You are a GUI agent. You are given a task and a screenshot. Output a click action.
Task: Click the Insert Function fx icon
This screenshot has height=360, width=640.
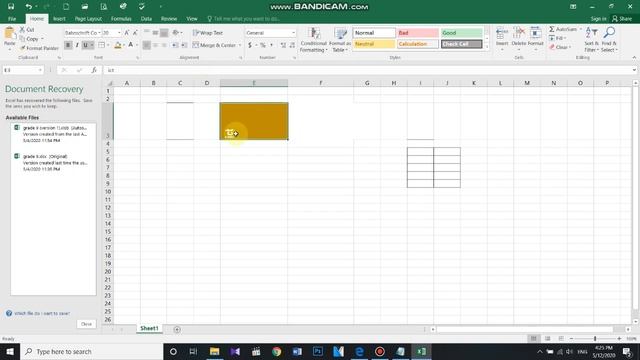point(94,70)
